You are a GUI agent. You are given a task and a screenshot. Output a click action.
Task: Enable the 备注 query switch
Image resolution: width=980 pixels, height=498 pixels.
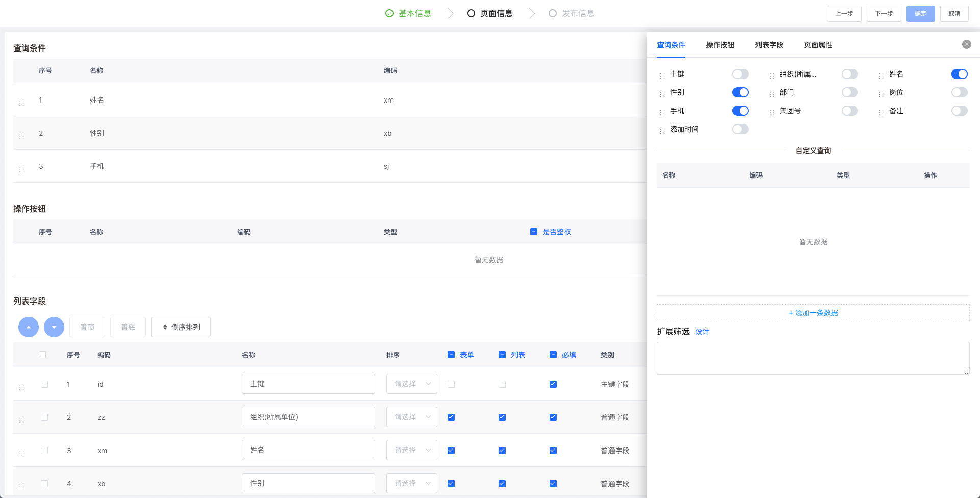tap(960, 111)
